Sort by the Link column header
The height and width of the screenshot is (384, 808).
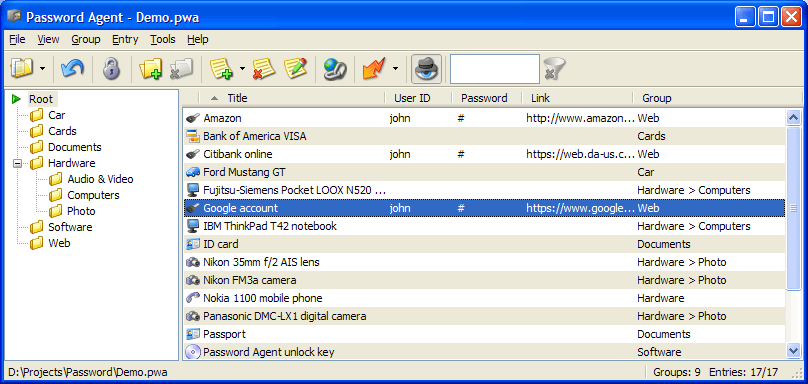(577, 98)
